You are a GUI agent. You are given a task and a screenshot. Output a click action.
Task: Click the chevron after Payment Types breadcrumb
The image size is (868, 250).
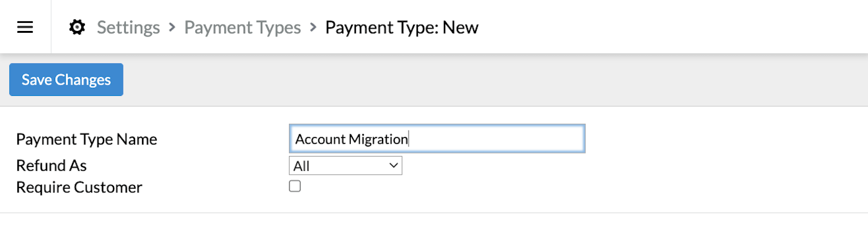[x=313, y=27]
